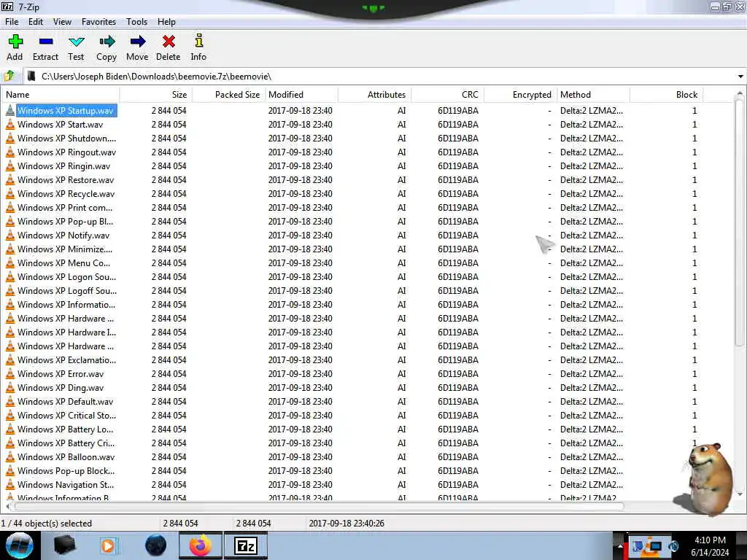747x560 pixels.
Task: Select file Windows XP Exclamatio...
Action: pos(66,359)
